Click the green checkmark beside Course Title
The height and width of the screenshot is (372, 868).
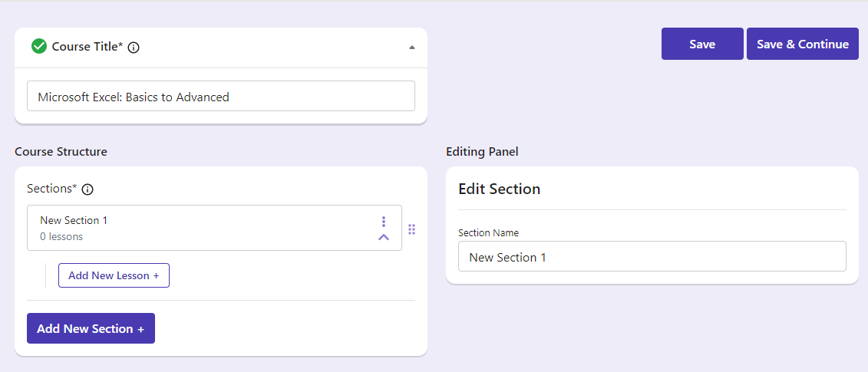click(x=39, y=47)
